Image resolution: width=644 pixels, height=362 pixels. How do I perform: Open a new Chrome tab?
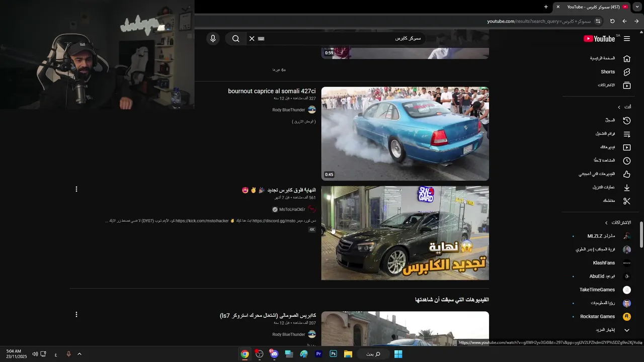(x=546, y=7)
